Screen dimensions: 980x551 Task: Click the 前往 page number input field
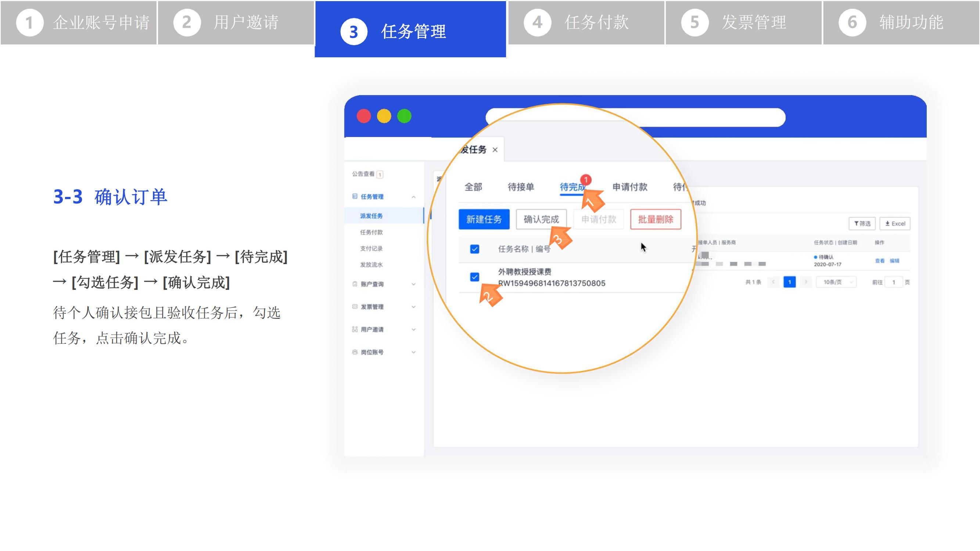point(893,282)
